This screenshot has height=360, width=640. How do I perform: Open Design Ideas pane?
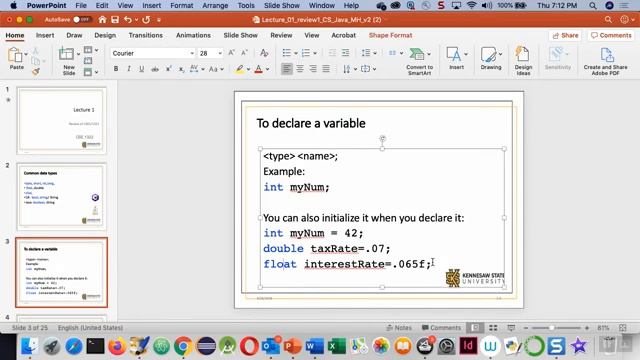coord(523,61)
